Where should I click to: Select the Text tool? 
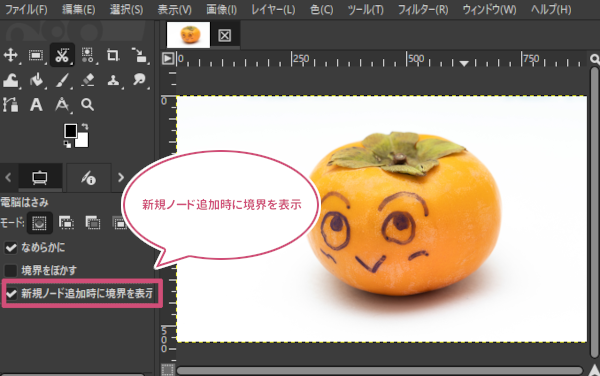coord(36,104)
